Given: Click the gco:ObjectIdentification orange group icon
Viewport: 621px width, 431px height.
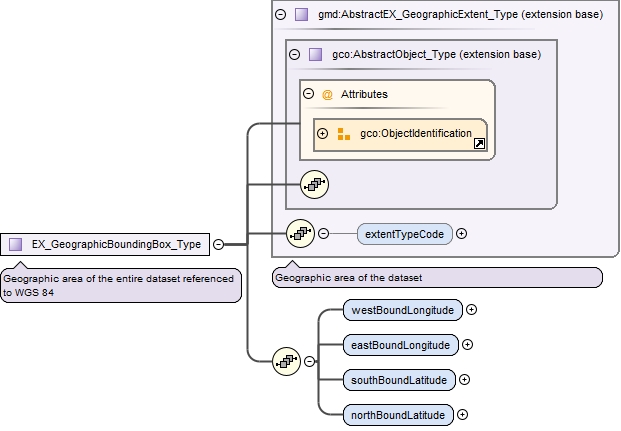Looking at the screenshot, I should (343, 134).
